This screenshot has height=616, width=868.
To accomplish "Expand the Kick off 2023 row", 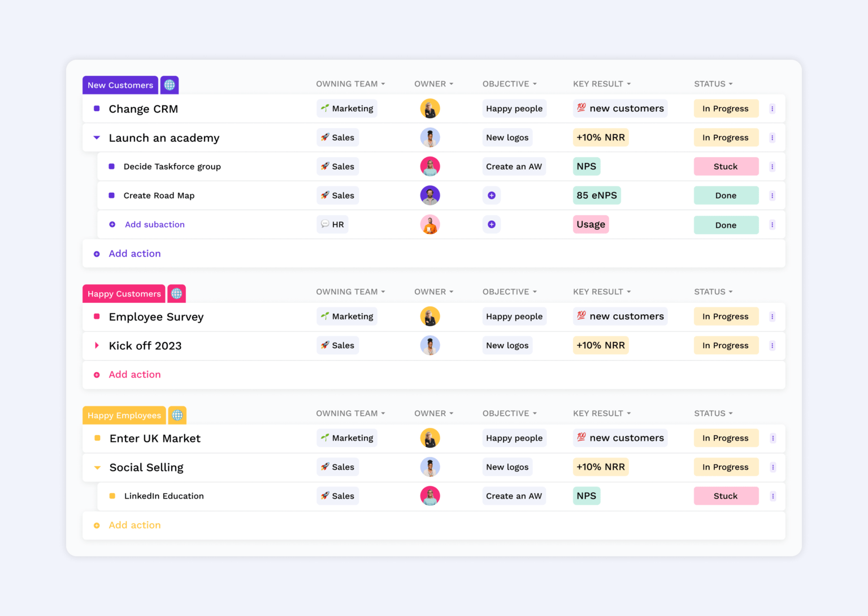I will pyautogui.click(x=96, y=345).
